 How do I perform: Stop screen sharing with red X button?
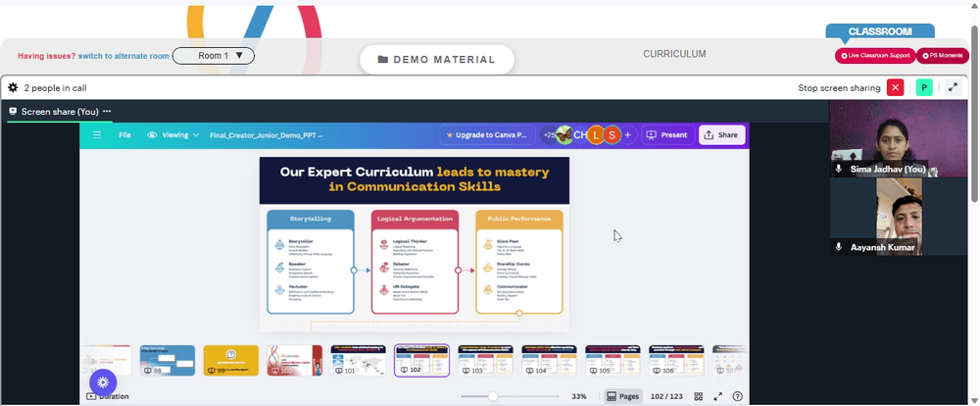tap(895, 88)
